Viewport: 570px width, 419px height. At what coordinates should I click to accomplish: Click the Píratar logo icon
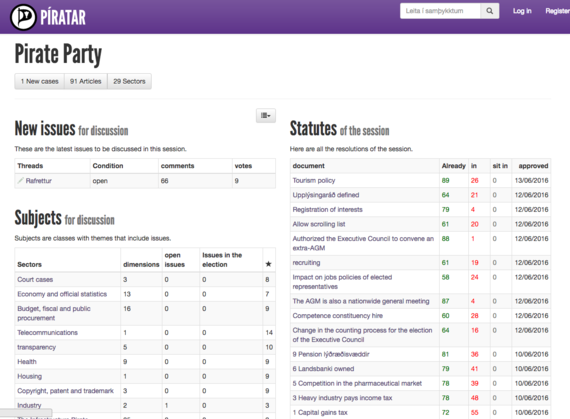click(23, 17)
